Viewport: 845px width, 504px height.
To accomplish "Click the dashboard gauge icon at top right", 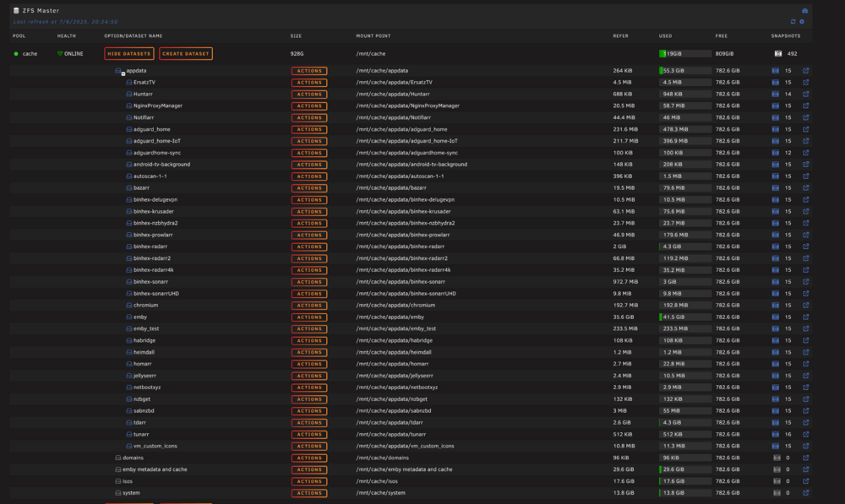I will click(x=804, y=11).
